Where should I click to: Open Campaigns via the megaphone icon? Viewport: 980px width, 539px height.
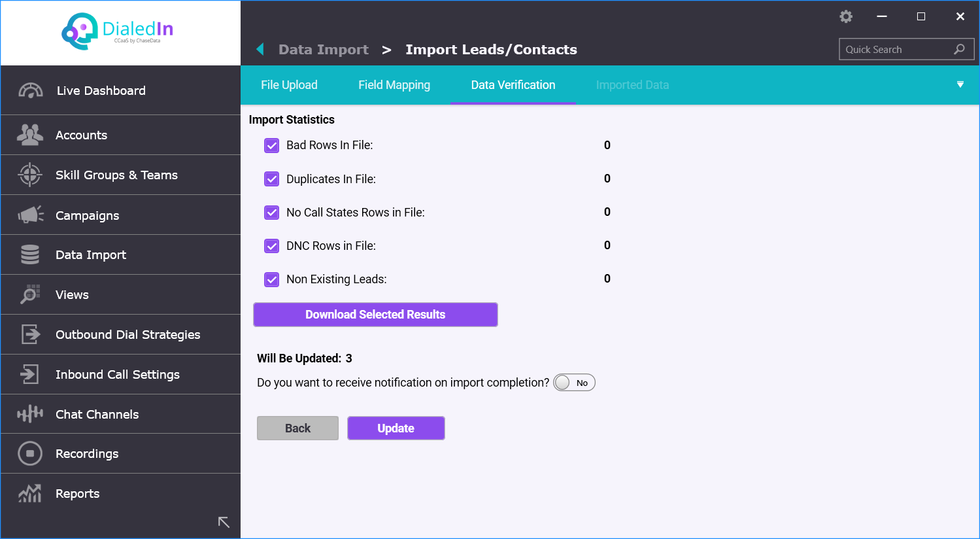(29, 215)
